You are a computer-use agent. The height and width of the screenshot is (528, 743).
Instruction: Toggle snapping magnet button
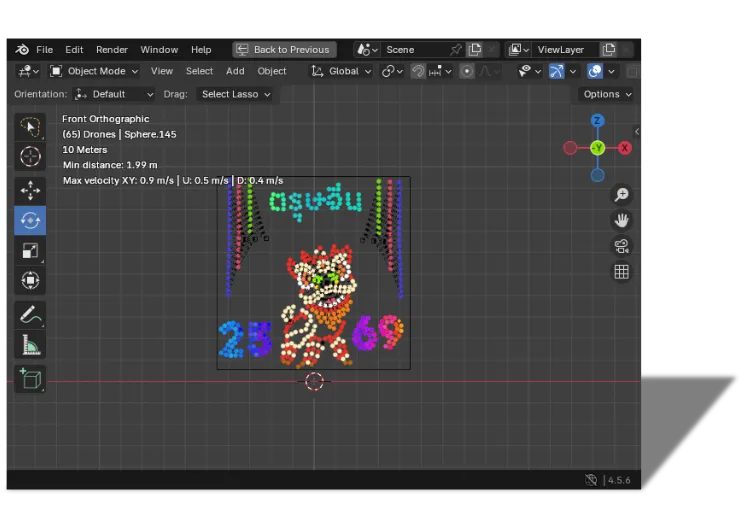pyautogui.click(x=417, y=71)
